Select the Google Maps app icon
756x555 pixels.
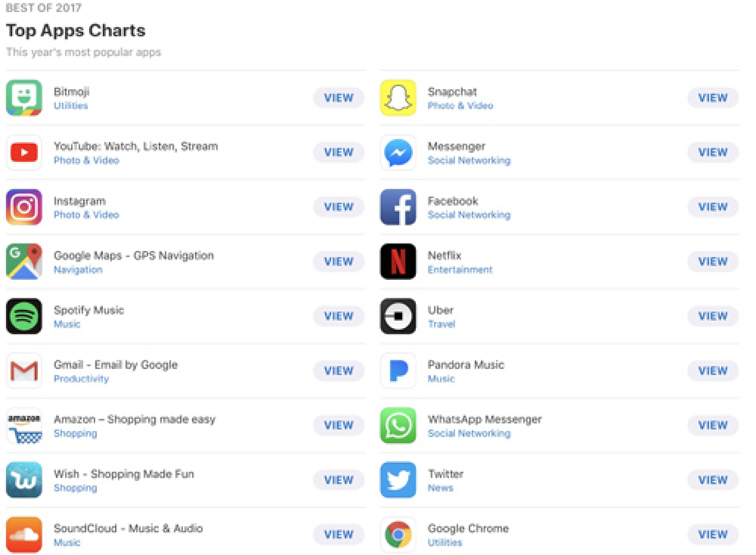24,261
